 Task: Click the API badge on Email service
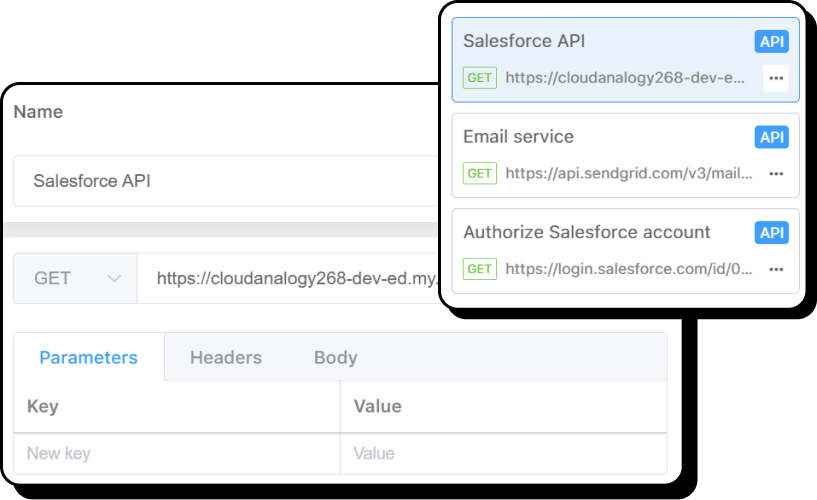pyautogui.click(x=771, y=137)
